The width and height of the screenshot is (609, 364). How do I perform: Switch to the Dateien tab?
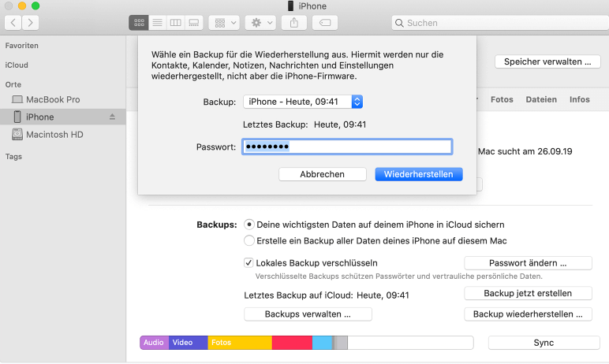coord(541,99)
